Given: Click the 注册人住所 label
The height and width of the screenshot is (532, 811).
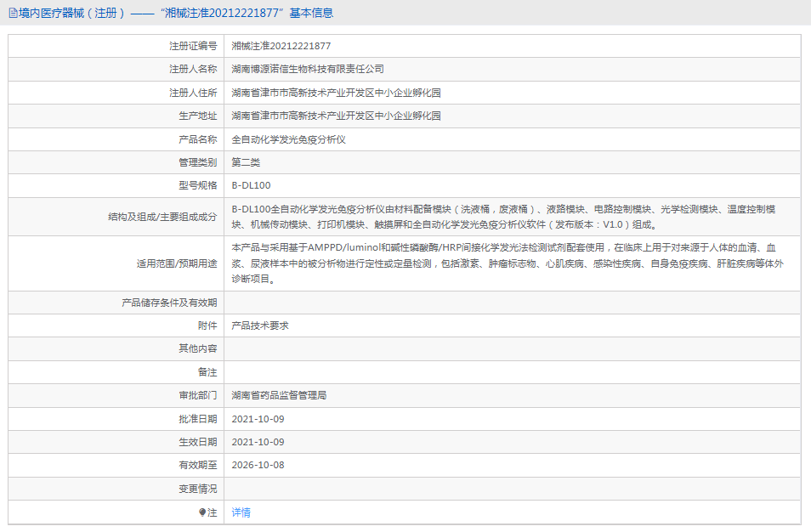Looking at the screenshot, I should coord(193,93).
